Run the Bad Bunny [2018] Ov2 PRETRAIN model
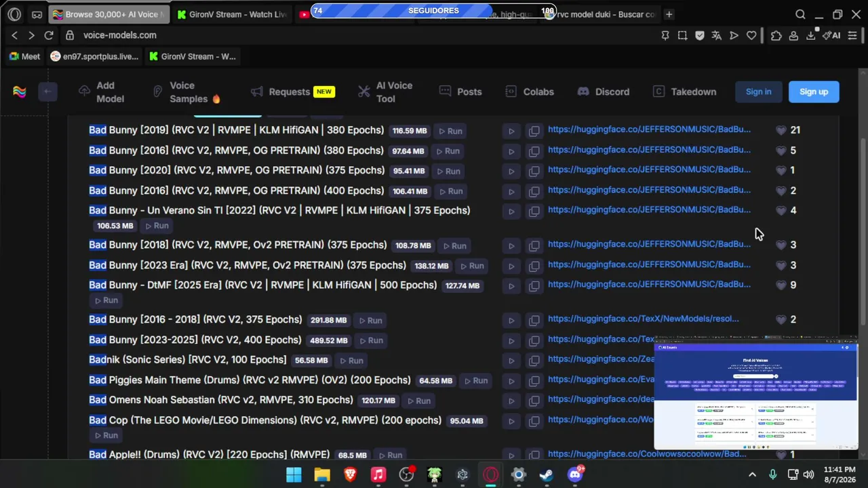The width and height of the screenshot is (868, 488). 454,245
